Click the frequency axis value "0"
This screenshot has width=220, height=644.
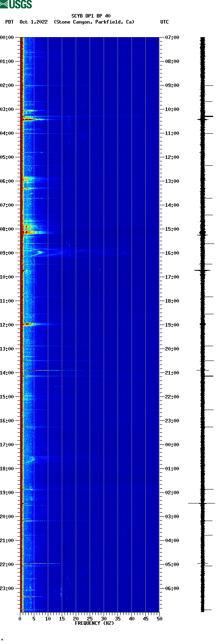[20, 618]
